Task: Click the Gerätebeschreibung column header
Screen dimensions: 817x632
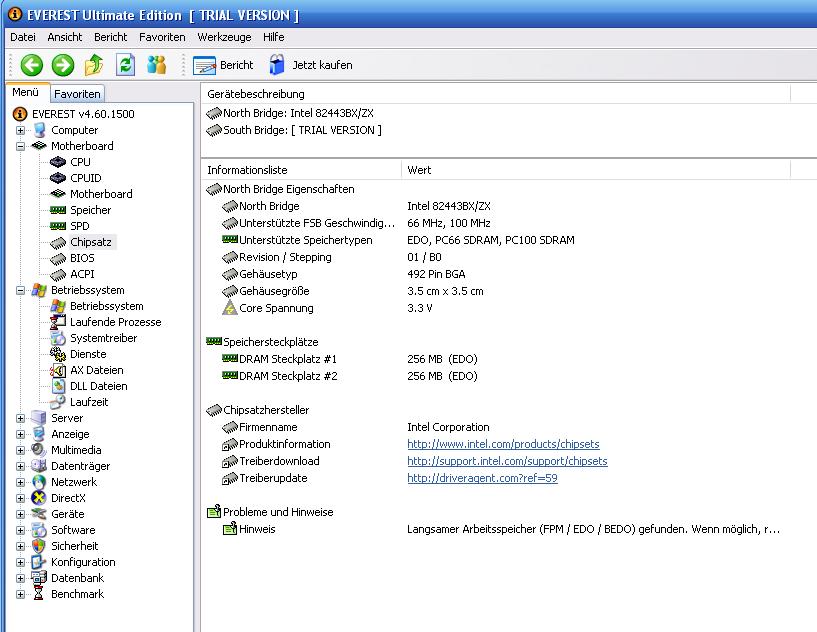Action: pos(496,94)
